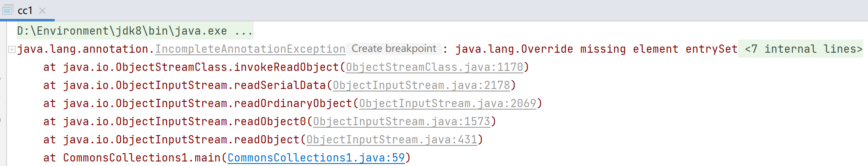The height and width of the screenshot is (166, 868).
Task: Open the IncompleteAnnotationException class link
Action: (250, 49)
